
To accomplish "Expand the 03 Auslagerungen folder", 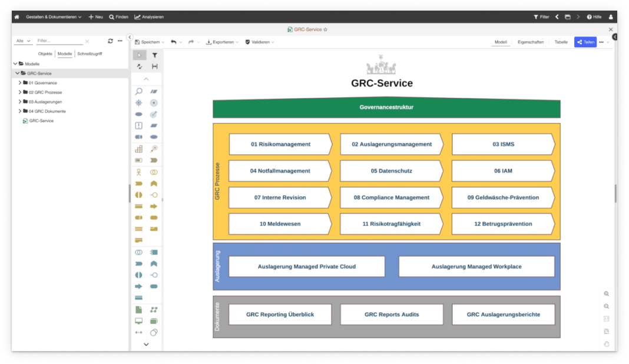I will coord(19,101).
